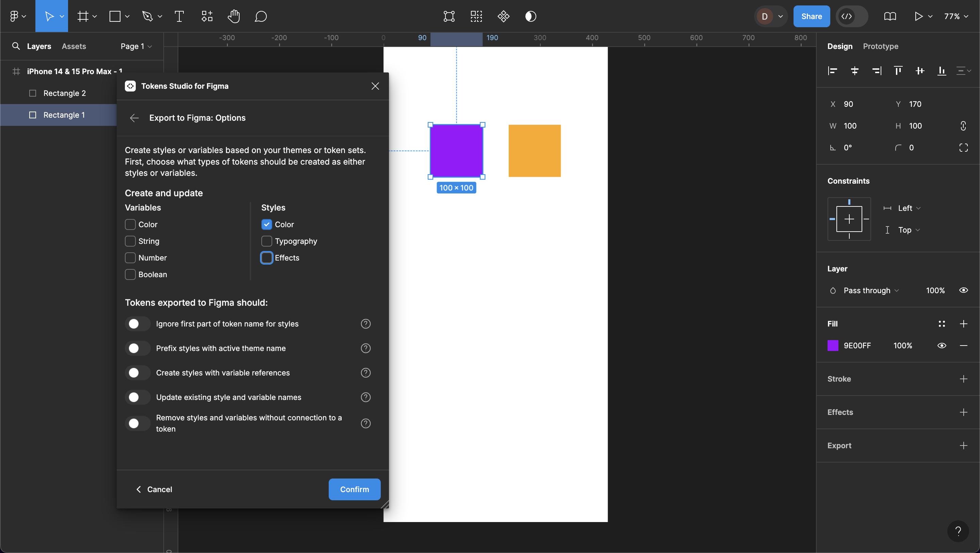Viewport: 980px width, 553px height.
Task: Click the back arrow in Export options
Action: pos(134,118)
